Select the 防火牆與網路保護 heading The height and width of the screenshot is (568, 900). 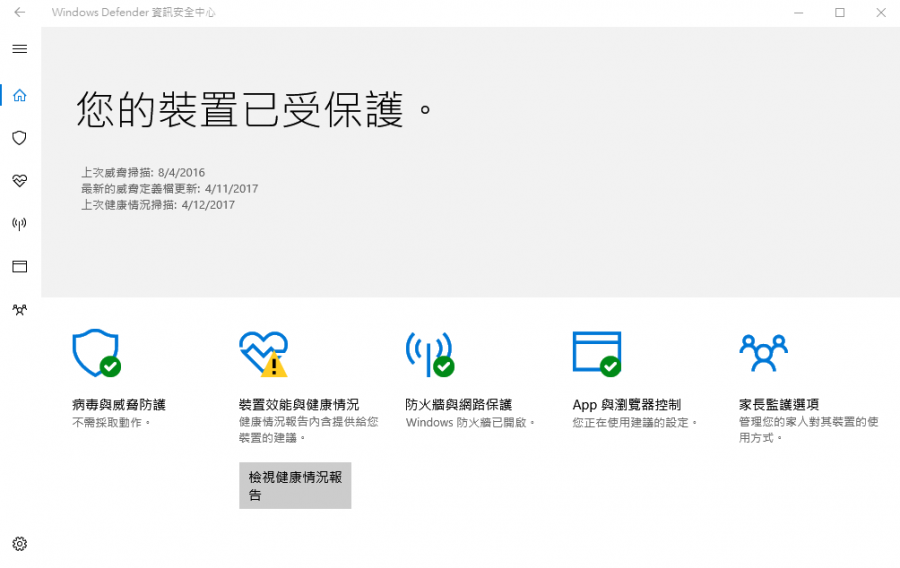pyautogui.click(x=458, y=405)
